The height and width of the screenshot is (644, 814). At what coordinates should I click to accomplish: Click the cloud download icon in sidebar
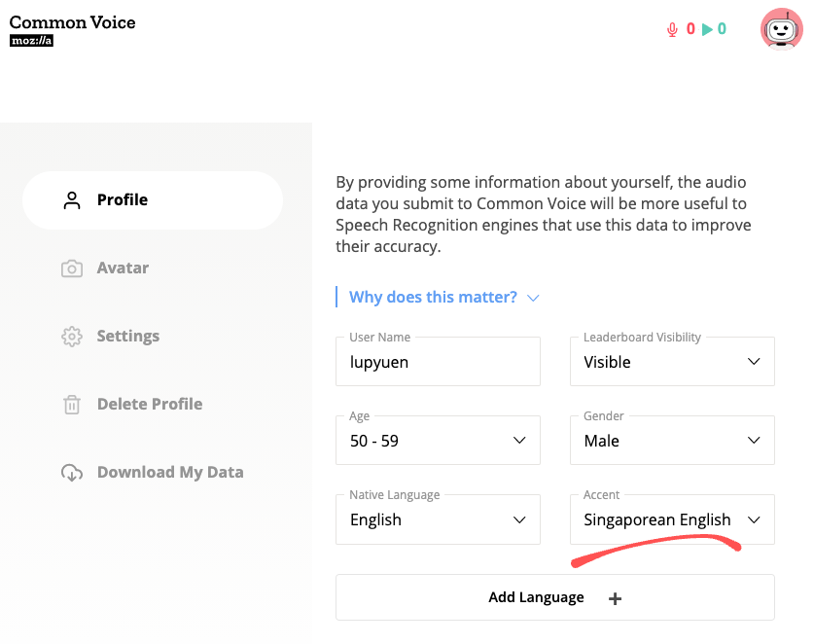[72, 473]
